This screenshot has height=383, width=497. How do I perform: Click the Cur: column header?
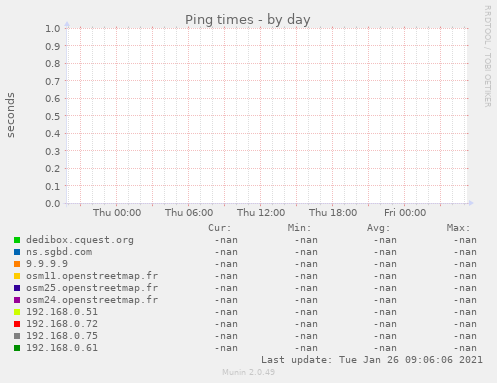220,228
